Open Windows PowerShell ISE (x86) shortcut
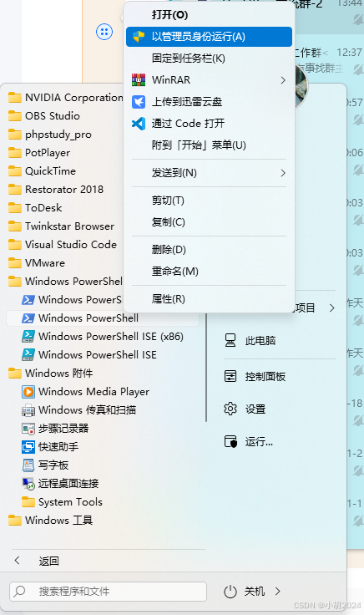This screenshot has height=615, width=364. click(103, 337)
